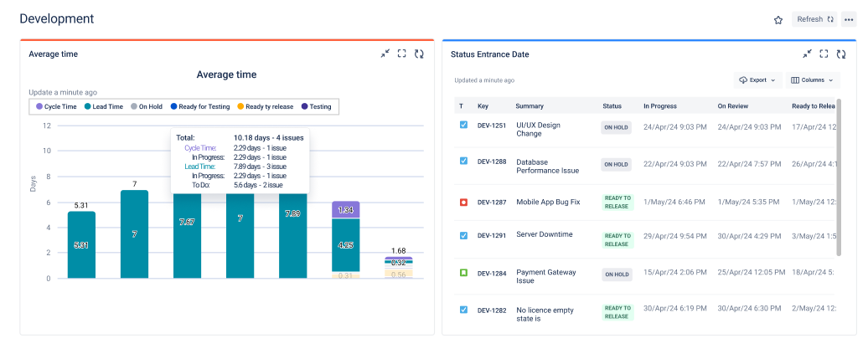868x354 pixels.
Task: Click the Status column header
Action: point(612,106)
